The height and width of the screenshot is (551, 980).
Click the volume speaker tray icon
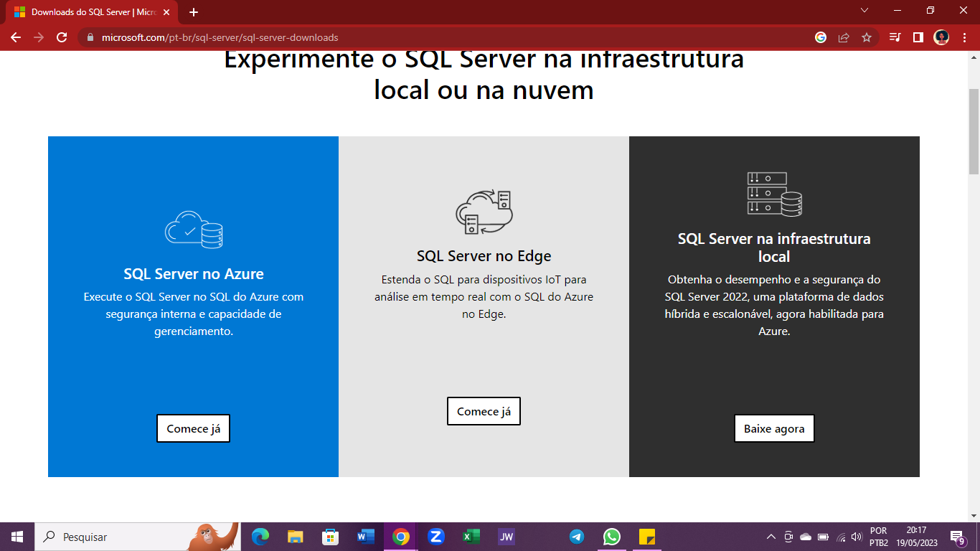tap(856, 537)
